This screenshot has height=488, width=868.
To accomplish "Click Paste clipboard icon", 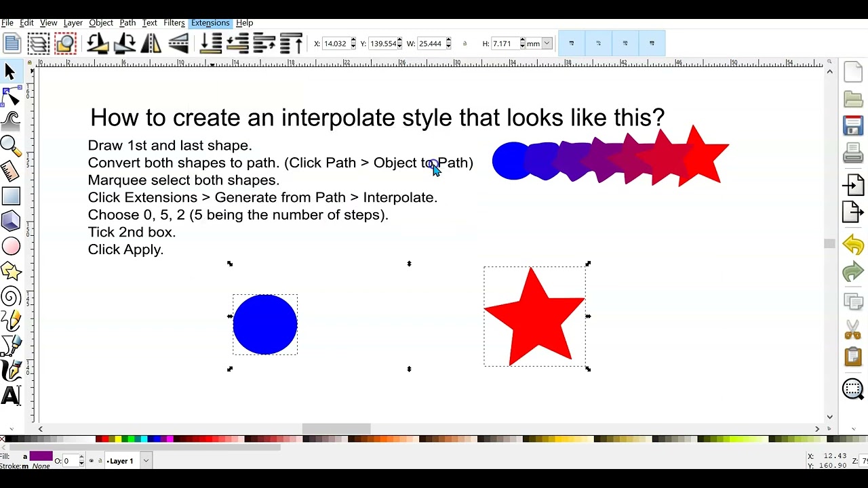I will (853, 357).
